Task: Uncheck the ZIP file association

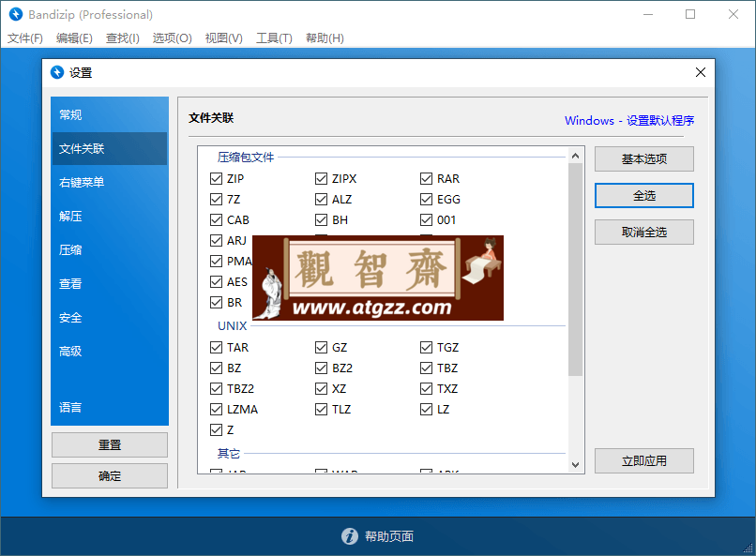Action: 216,179
